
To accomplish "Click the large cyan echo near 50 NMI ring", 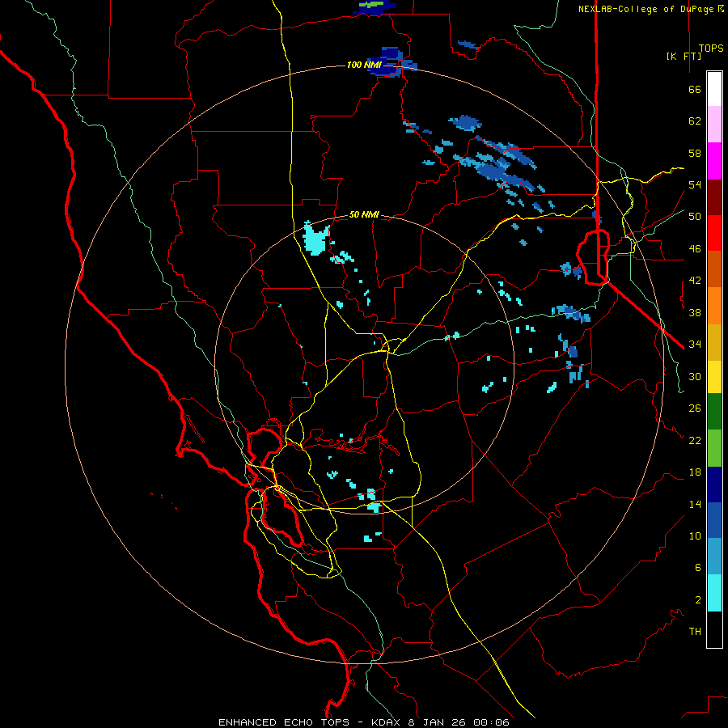I will (315, 239).
